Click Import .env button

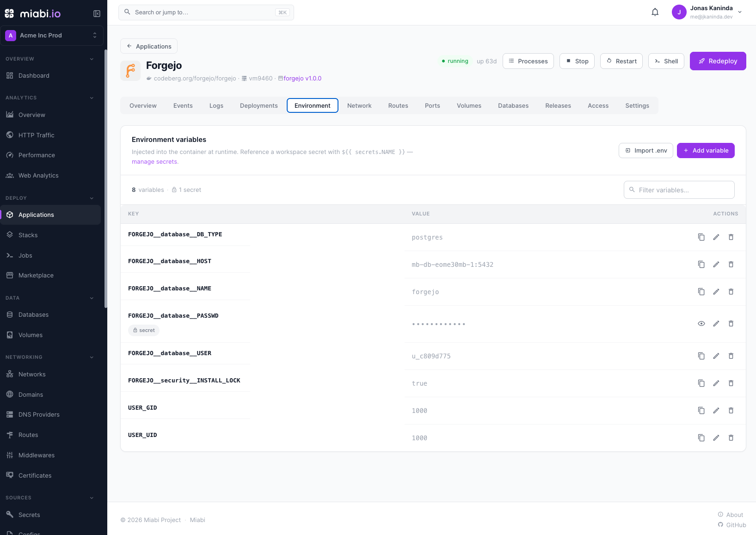646,150
